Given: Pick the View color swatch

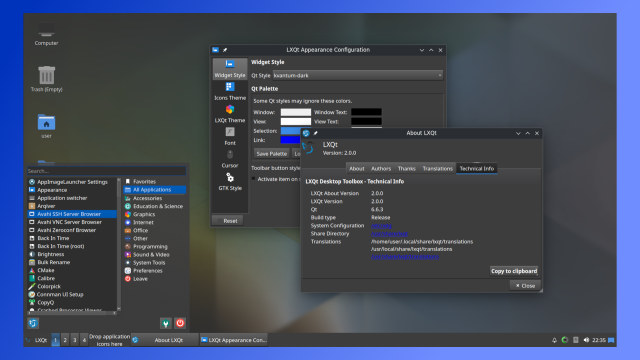Looking at the screenshot, I should click(296, 122).
